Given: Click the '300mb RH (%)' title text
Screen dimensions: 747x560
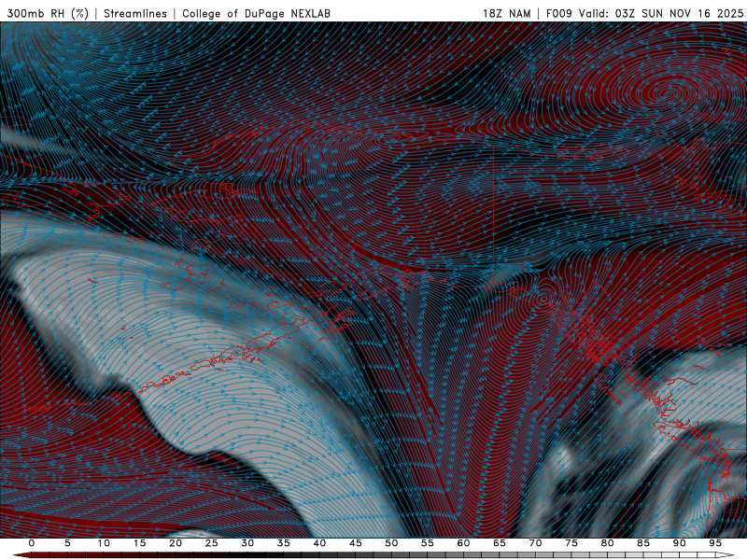Looking at the screenshot, I should pos(48,13).
